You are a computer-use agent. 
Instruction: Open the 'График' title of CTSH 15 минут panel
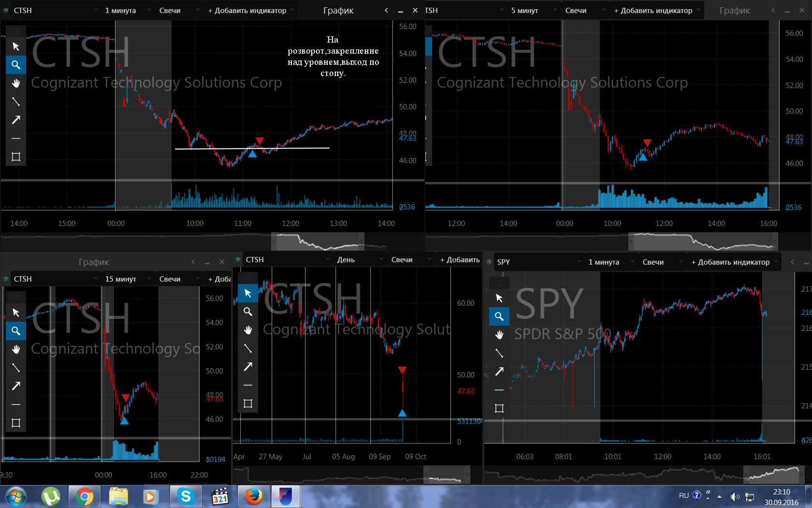[94, 262]
